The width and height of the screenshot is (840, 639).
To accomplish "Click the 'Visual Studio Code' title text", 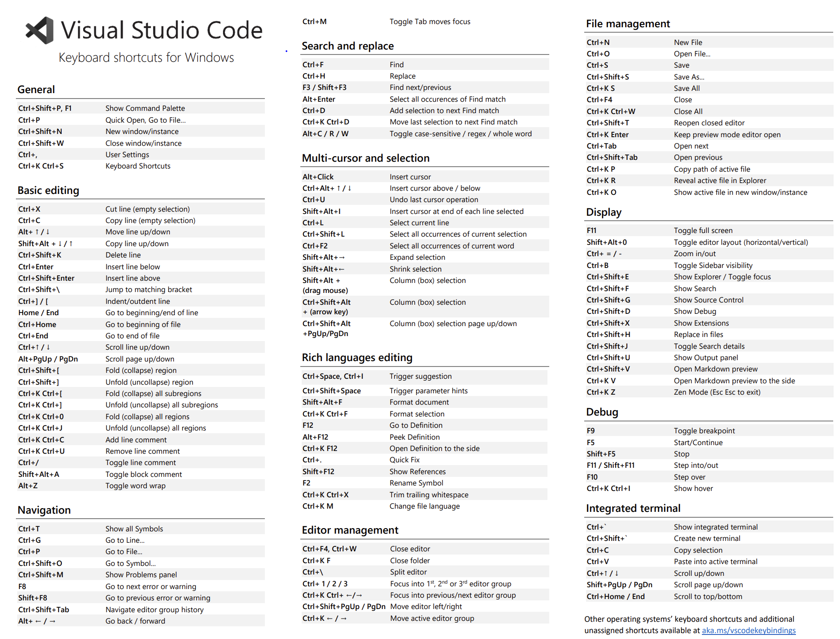I will (x=162, y=30).
